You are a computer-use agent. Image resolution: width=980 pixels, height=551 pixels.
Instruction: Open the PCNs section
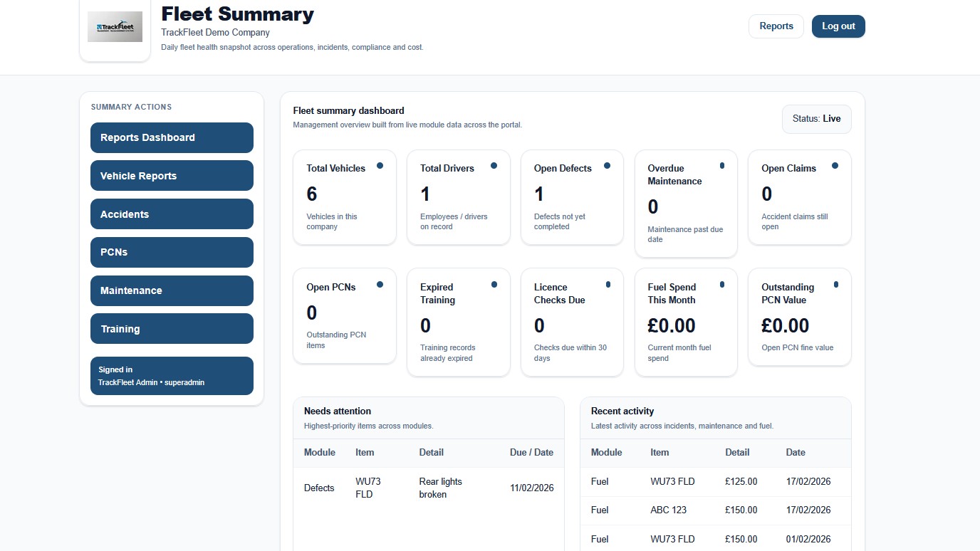(171, 252)
